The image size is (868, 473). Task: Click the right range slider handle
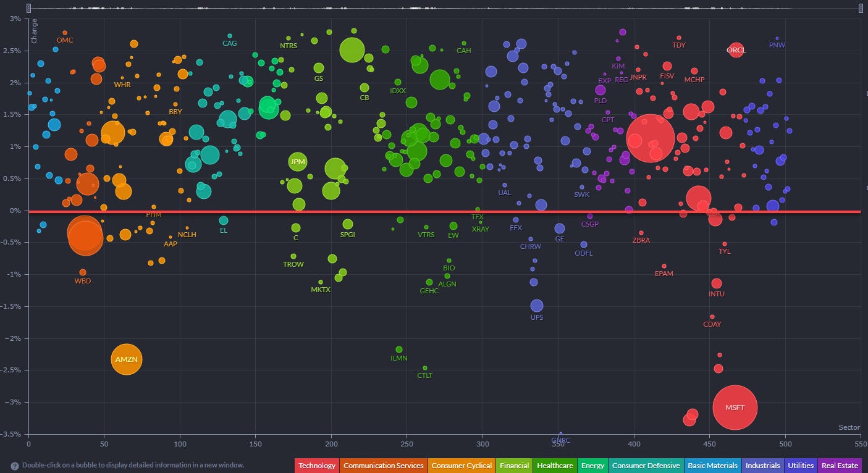[x=861, y=8]
